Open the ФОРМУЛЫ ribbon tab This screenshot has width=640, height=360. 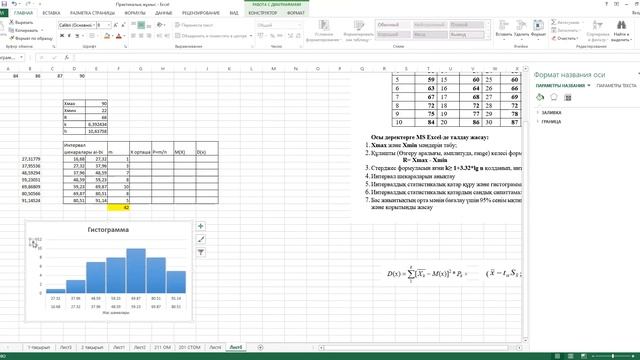click(135, 13)
